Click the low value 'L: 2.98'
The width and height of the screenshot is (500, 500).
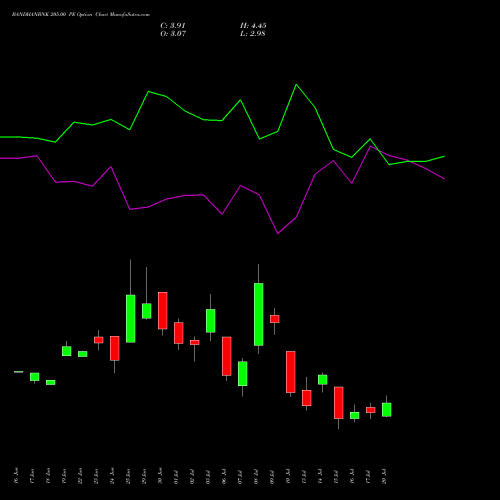point(253,34)
